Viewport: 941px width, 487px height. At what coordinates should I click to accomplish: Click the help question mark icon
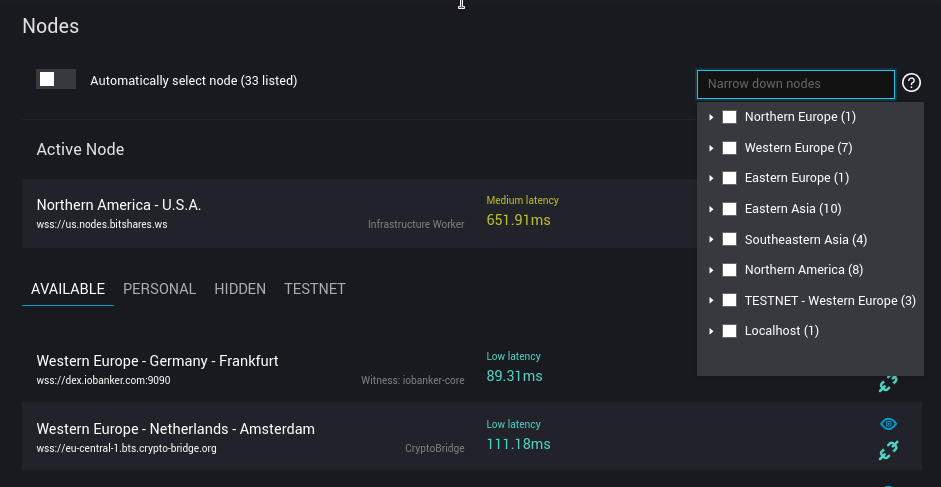[911, 83]
